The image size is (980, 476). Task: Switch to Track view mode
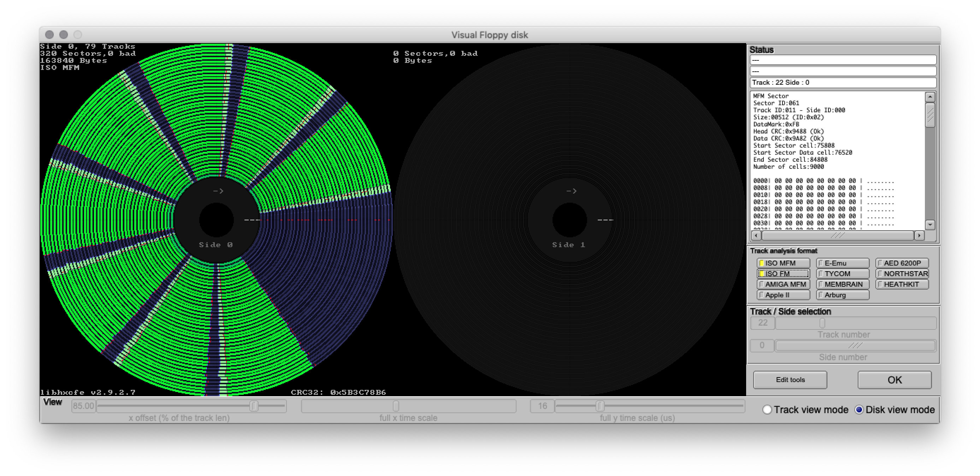point(767,410)
